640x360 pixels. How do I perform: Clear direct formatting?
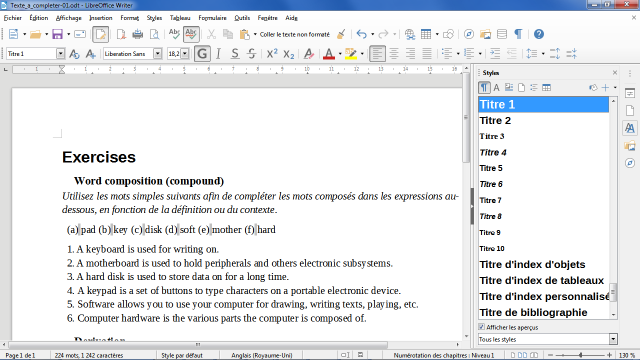click(x=309, y=54)
